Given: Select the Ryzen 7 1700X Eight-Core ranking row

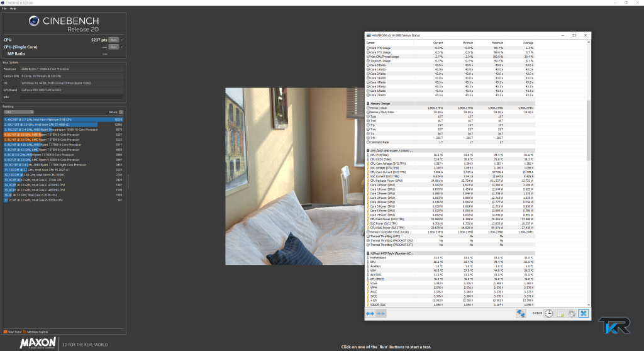Looking at the screenshot, I should pos(64,165).
